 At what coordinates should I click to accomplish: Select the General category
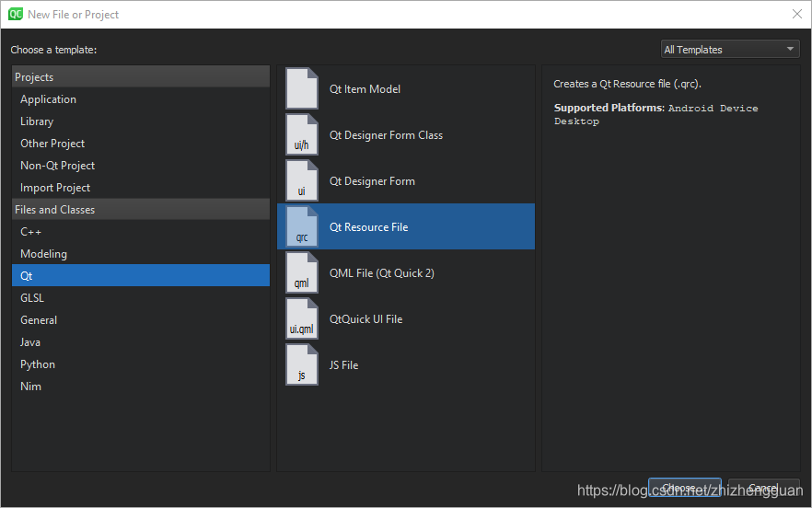coord(141,320)
